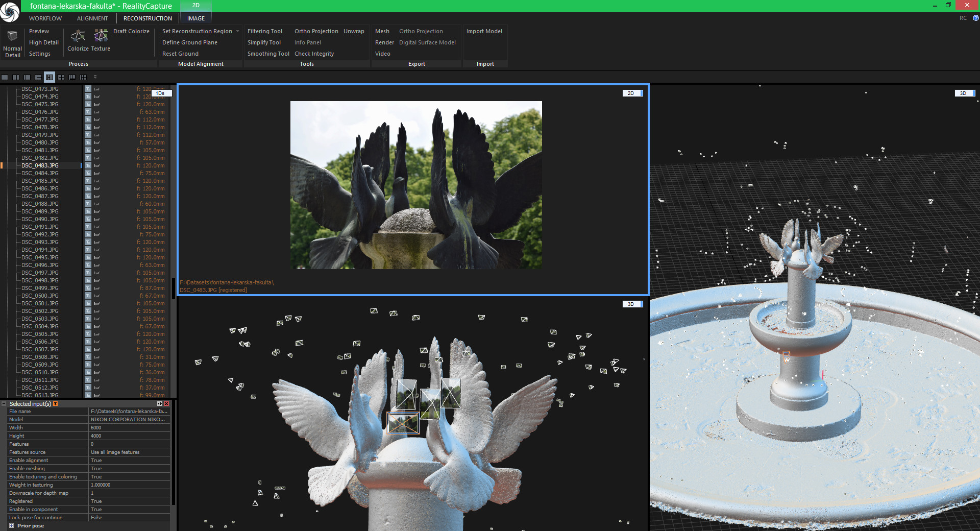980x531 pixels.
Task: Click the RealityCapture logo icon
Action: click(10, 12)
